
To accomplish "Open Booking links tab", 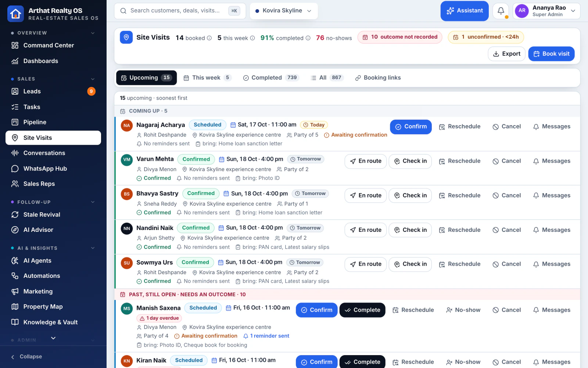I will click(x=378, y=78).
